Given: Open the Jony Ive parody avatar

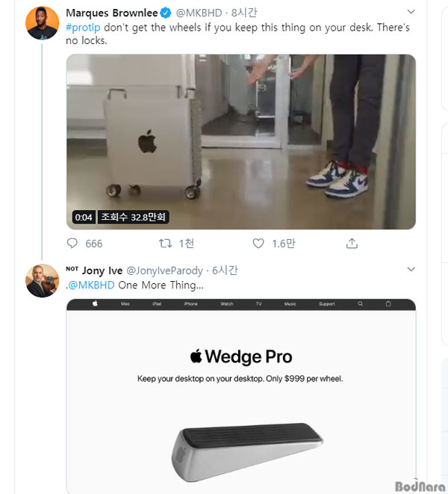Looking at the screenshot, I should 42,280.
